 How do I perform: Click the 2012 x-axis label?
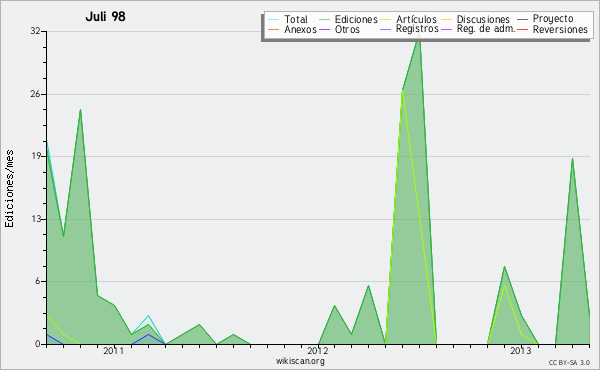[x=318, y=350]
